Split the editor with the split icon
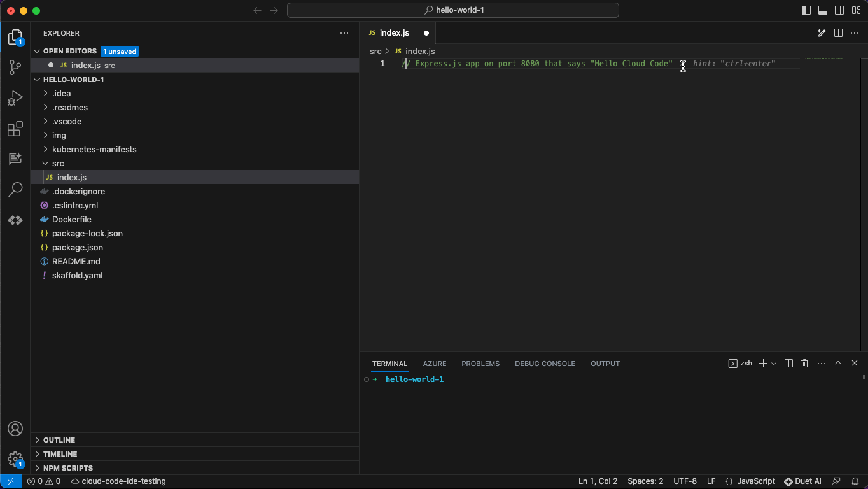The width and height of the screenshot is (868, 489). [x=838, y=32]
